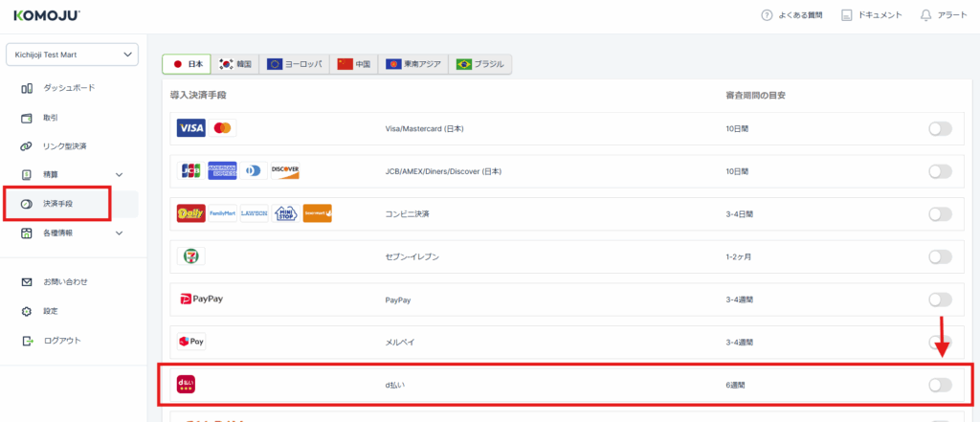The image size is (980, 422).
Task: Click the リンク型決済 link icon
Action: pos(27,146)
